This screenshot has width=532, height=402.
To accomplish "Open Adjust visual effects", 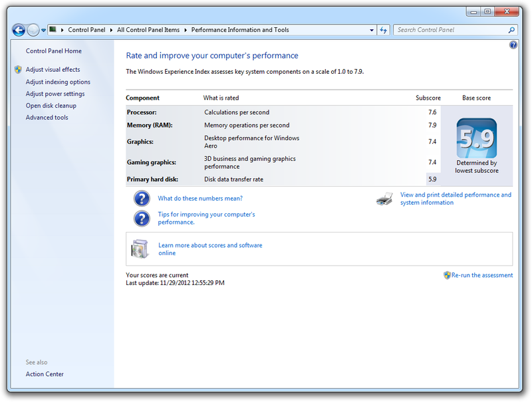I will [53, 70].
